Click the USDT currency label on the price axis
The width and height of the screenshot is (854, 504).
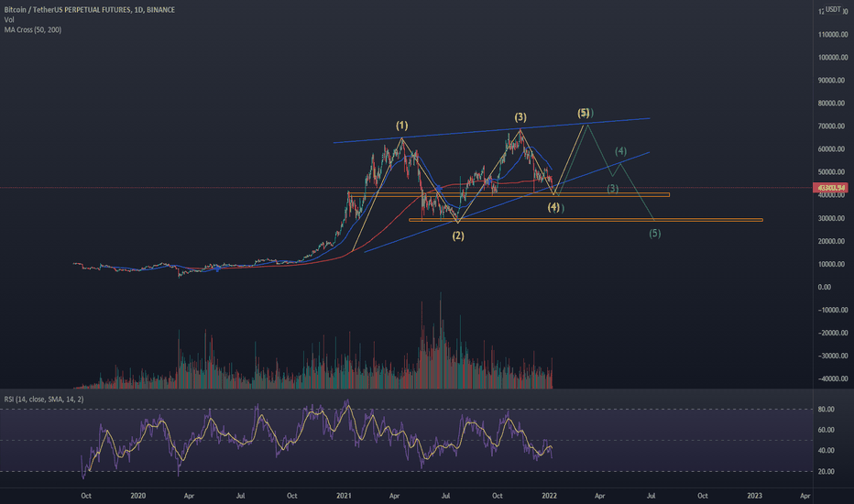833,9
